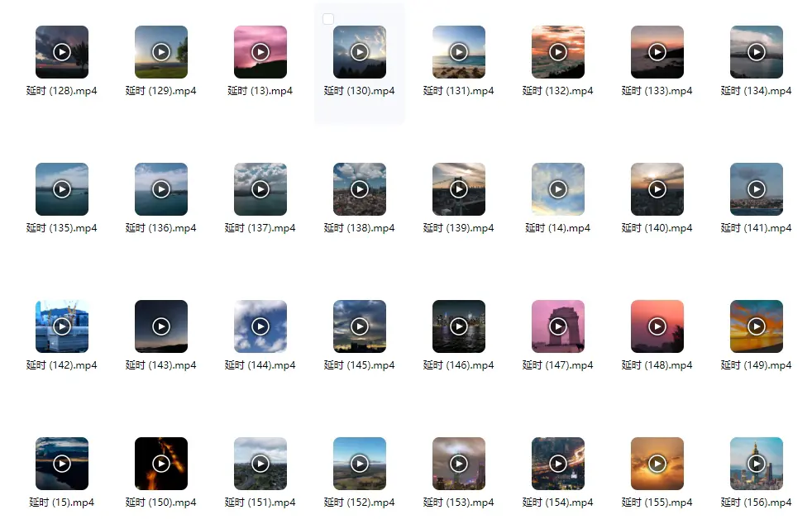Play the 延时 (129).mp4 video
The height and width of the screenshot is (524, 812).
(161, 52)
